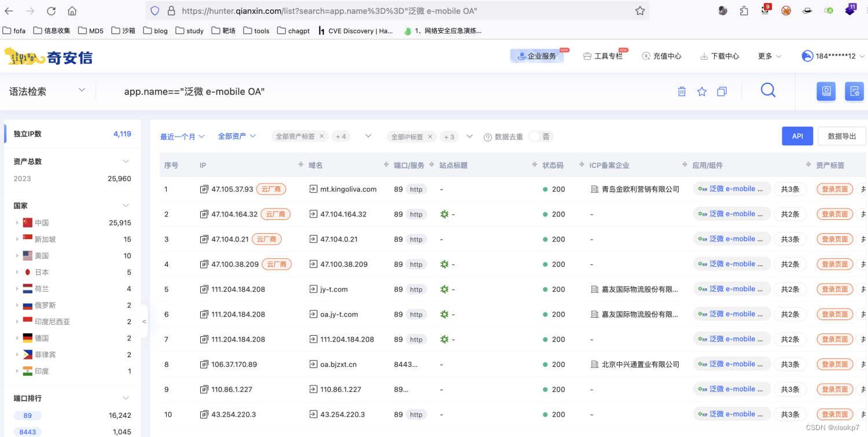Click the green site icon in row 2
This screenshot has height=437, width=868.
(444, 214)
